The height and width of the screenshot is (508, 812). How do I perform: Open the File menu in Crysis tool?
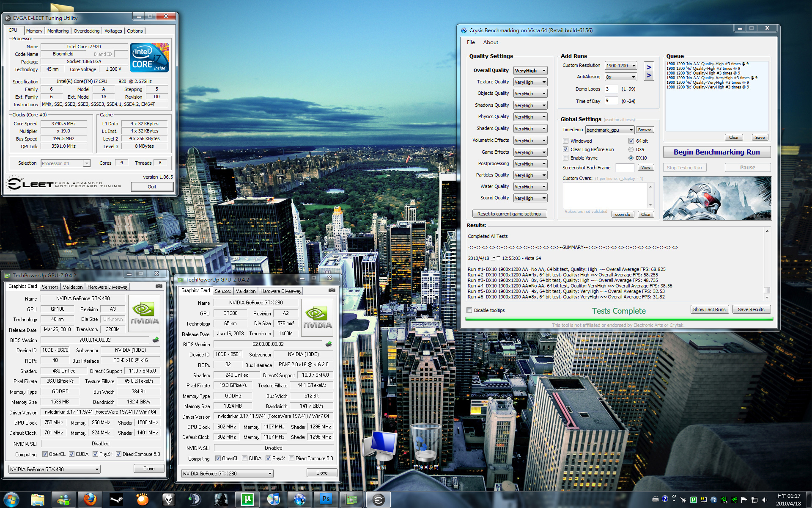point(471,42)
